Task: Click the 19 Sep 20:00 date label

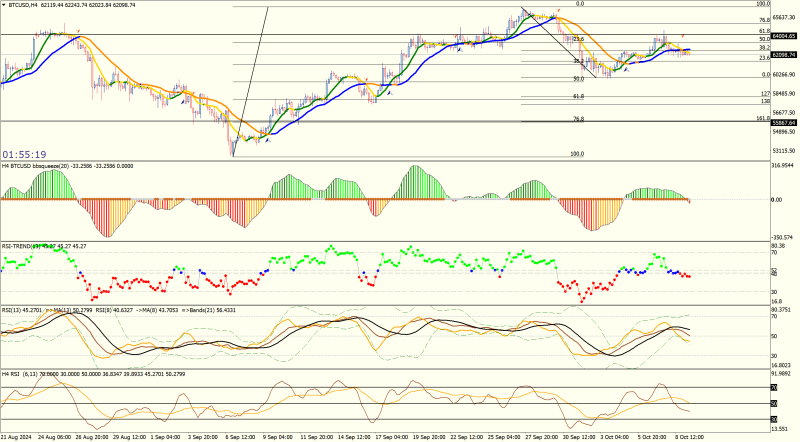Action: coord(429,437)
